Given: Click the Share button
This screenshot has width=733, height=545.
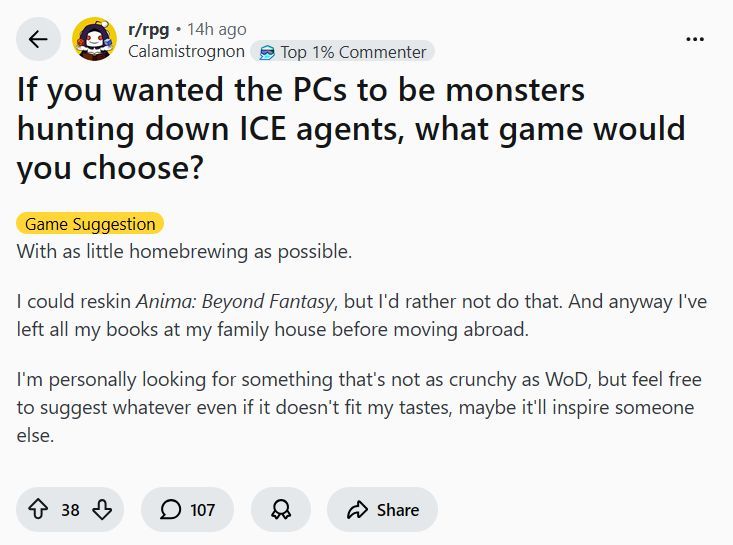Looking at the screenshot, I should pyautogui.click(x=382, y=510).
